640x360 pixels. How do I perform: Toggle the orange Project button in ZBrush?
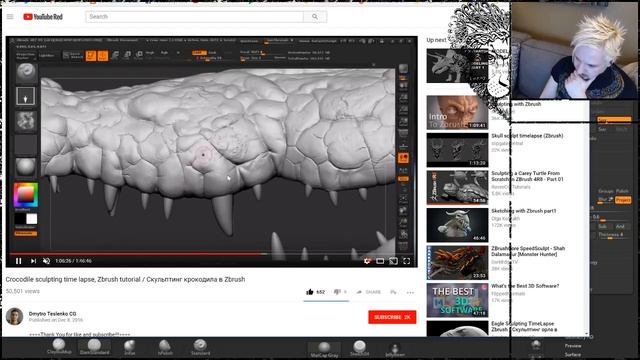point(623,200)
